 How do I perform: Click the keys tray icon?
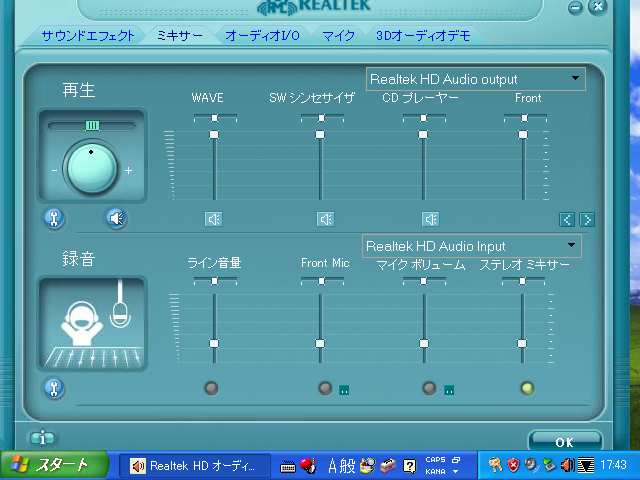(x=495, y=465)
